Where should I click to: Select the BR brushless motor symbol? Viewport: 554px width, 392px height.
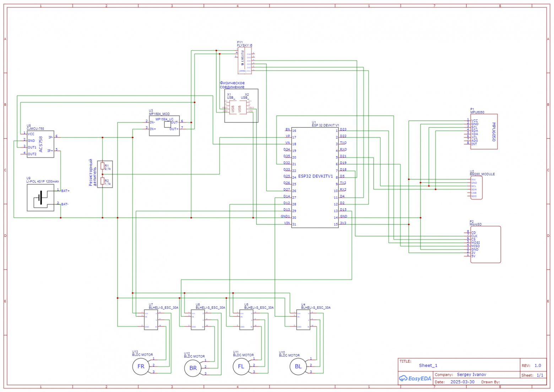pos(193,368)
